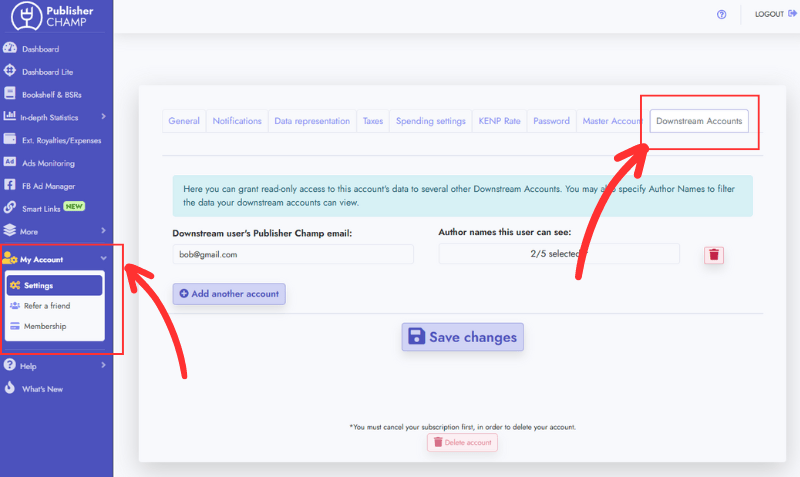Open Dashboard Lite menu item
The height and width of the screenshot is (477, 800).
(x=47, y=72)
